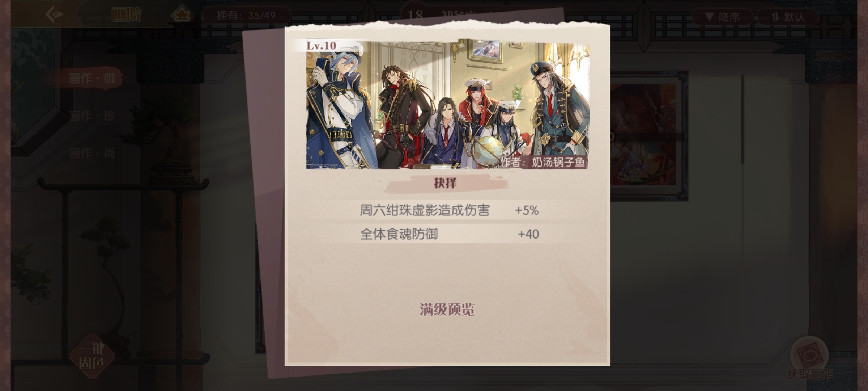This screenshot has height=391, width=868.
Task: Tap the 一键固色 diamond button
Action: click(92, 357)
